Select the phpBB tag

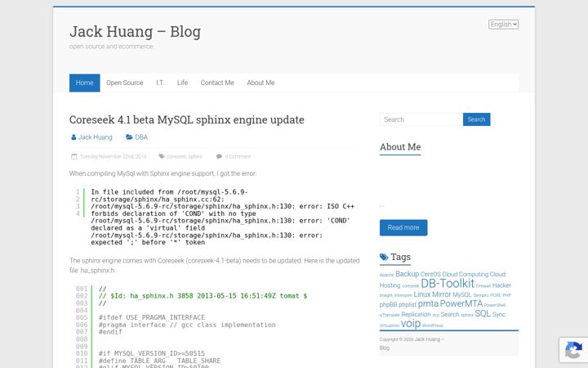(388, 305)
